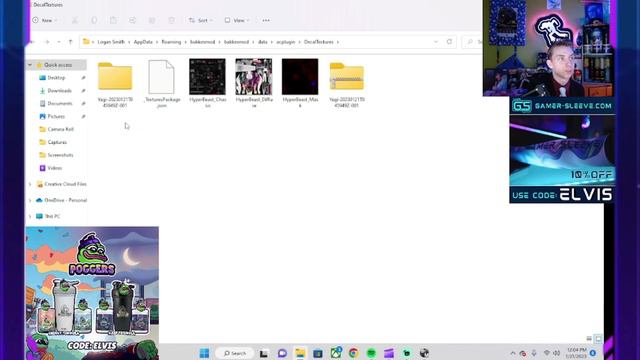Expand the OneDrive - Personal node
Screen dimensions: 640x360
[x=30, y=200]
